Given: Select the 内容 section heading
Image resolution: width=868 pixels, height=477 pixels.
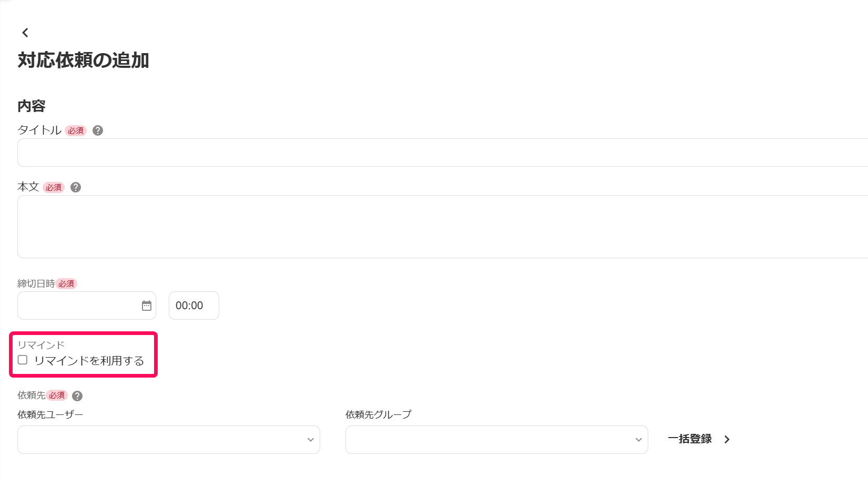Looking at the screenshot, I should tap(31, 106).
